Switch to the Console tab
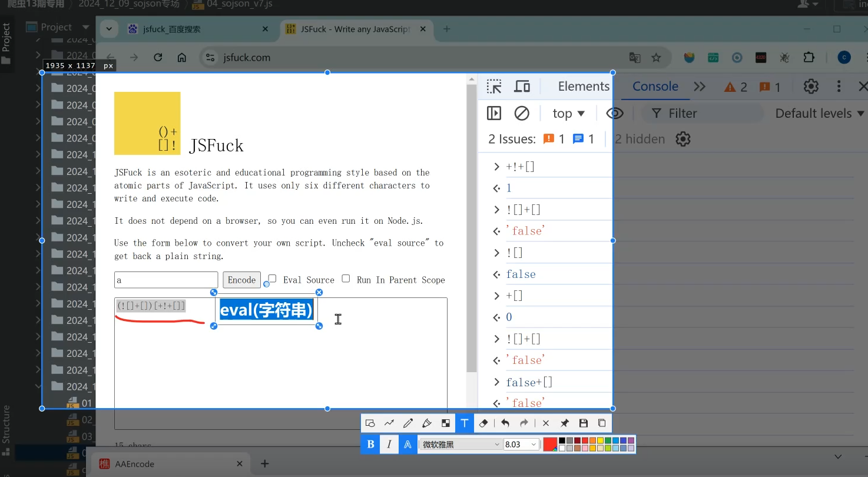The image size is (868, 477). point(655,87)
